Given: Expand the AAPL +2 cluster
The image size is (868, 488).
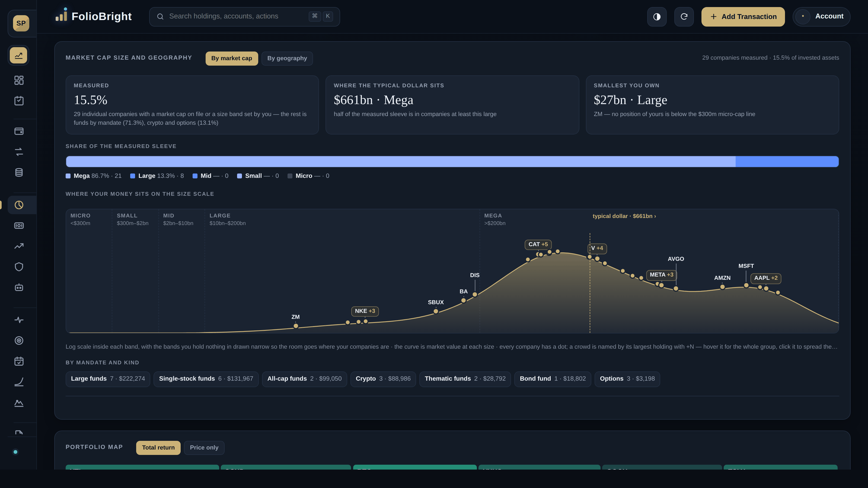Looking at the screenshot, I should click(x=765, y=278).
